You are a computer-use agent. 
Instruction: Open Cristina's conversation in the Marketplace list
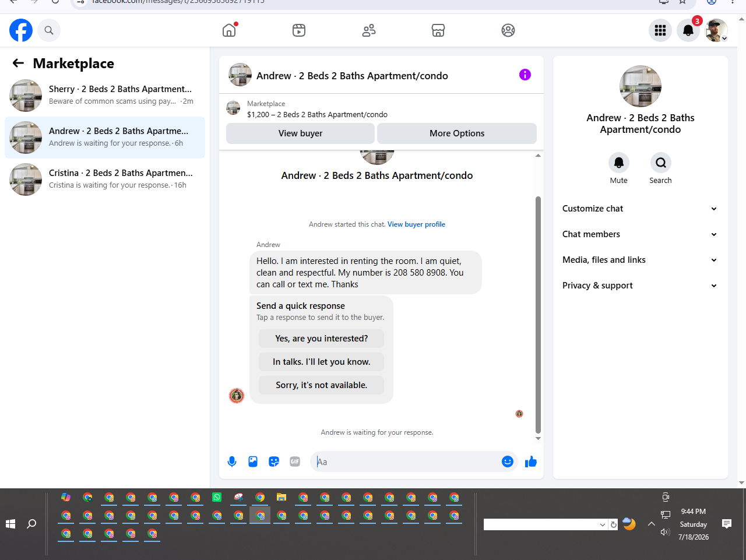[105, 179]
